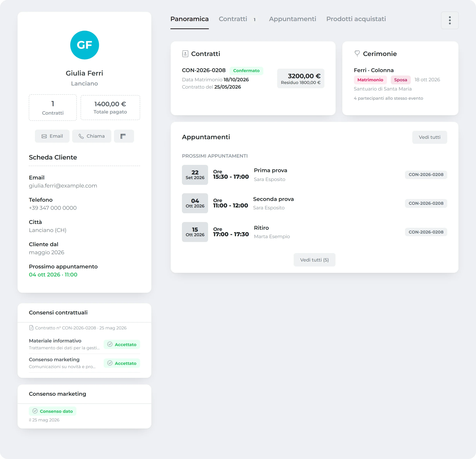Click the Email button
Viewport: 476px width, 459px height.
pyautogui.click(x=52, y=136)
